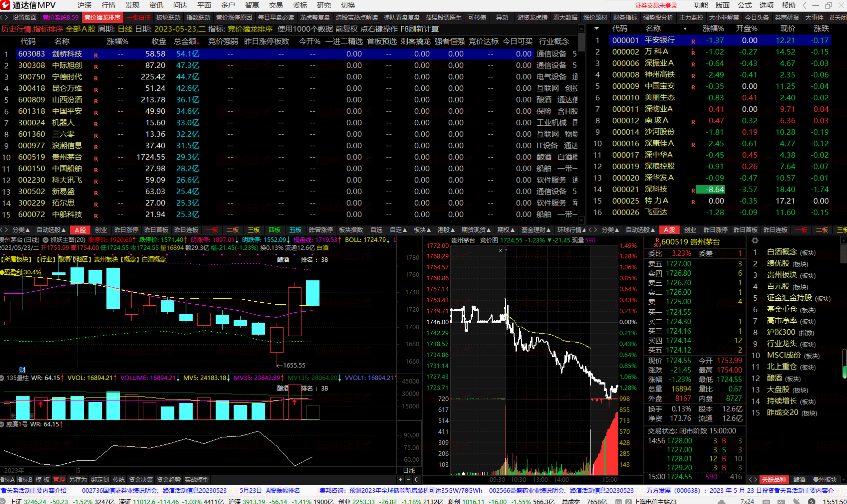Toggle the round icon beside 135量柱 indicator
The width and height of the screenshot is (847, 504).
point(2,378)
